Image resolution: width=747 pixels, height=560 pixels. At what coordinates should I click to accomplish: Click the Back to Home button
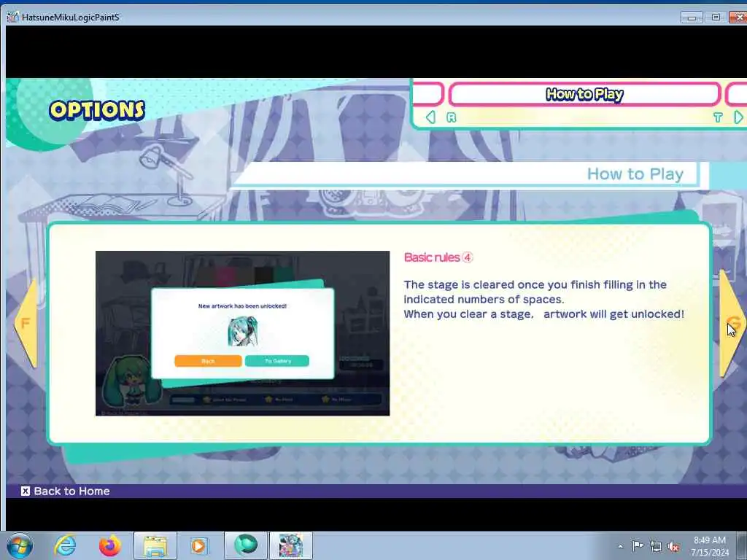click(x=65, y=491)
